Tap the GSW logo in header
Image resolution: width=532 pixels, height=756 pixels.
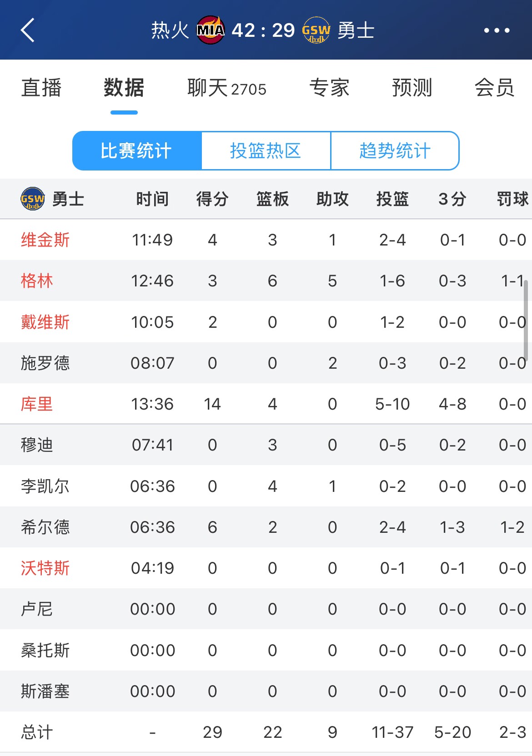point(316,30)
